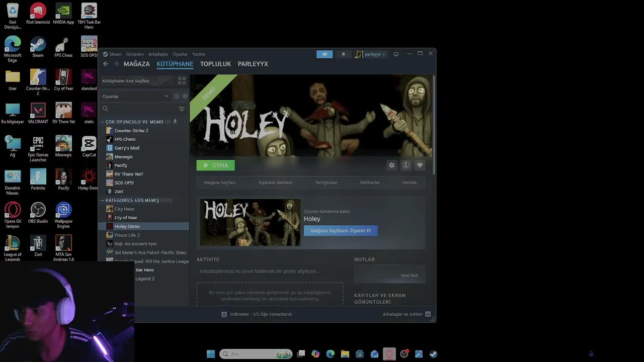Image resolution: width=644 pixels, height=362 pixels.
Task: Open the Steam menu
Action: 116,54
